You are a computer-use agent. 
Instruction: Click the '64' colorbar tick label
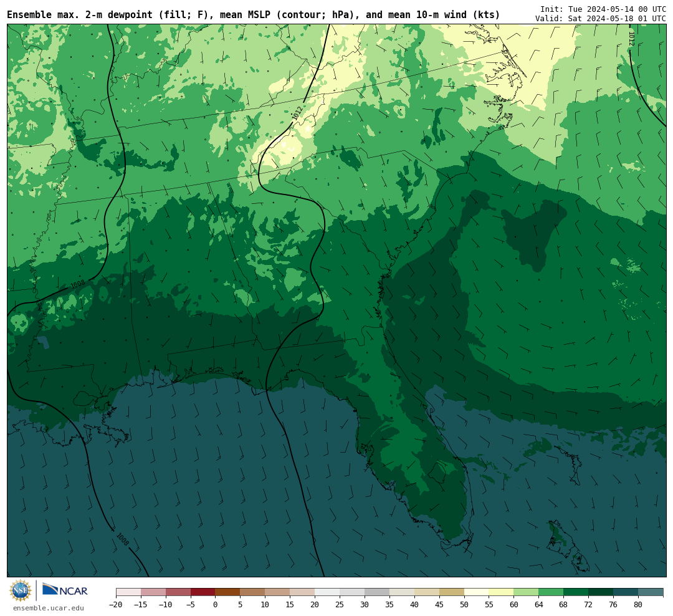(x=538, y=604)
